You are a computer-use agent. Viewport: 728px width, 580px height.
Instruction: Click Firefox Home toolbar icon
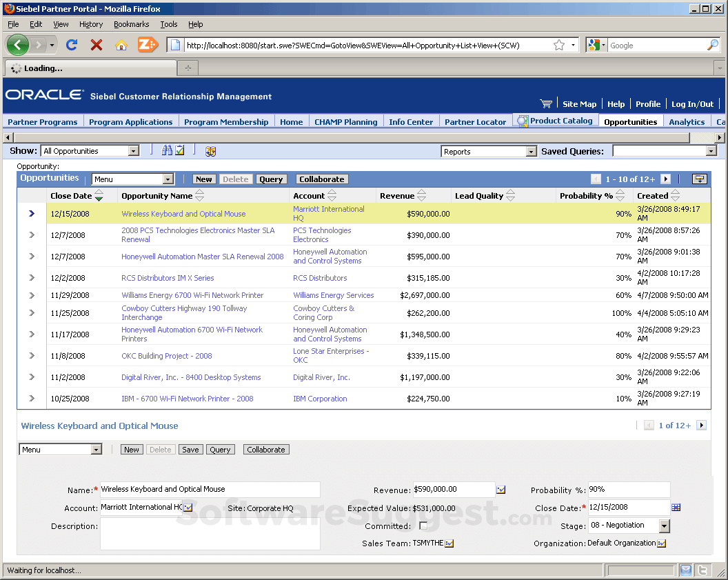pos(121,46)
